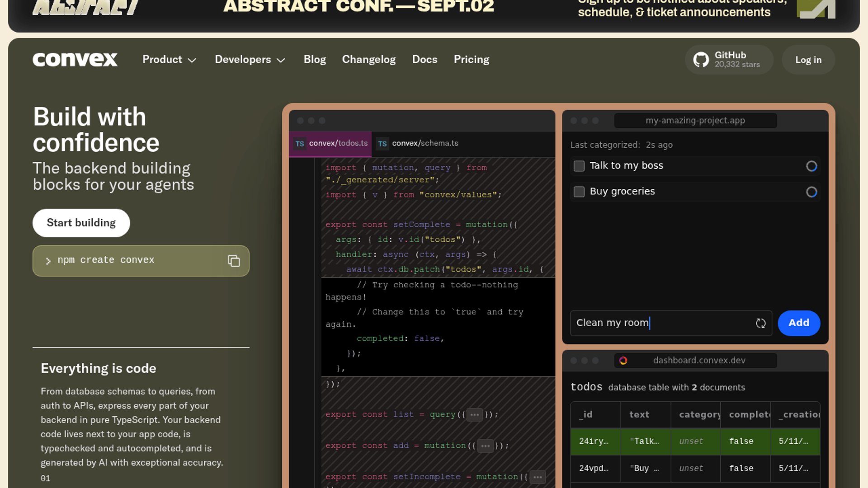Open GitHub 20,332 stars link
Image resolution: width=868 pixels, height=488 pixels.
pyautogui.click(x=729, y=60)
